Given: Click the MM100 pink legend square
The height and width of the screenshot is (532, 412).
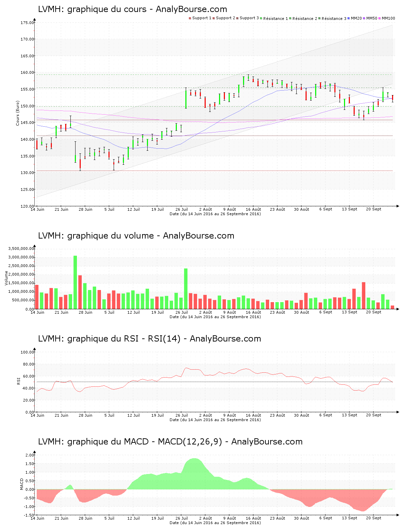Looking at the screenshot, I should [x=380, y=18].
